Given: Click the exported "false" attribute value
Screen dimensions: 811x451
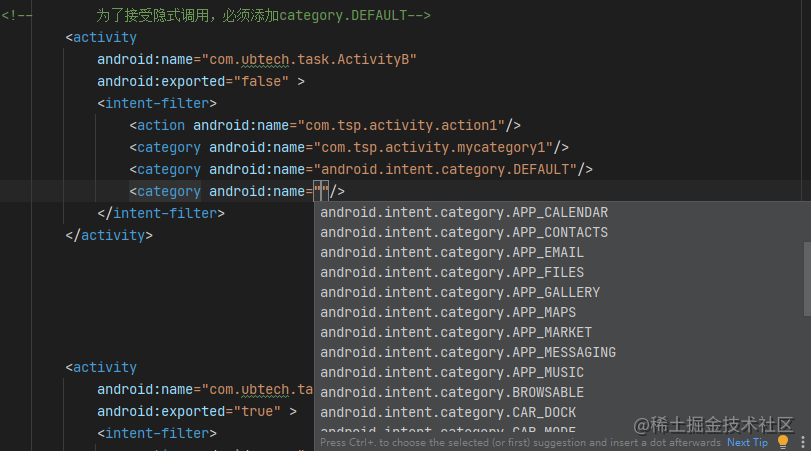Looking at the screenshot, I should [261, 82].
